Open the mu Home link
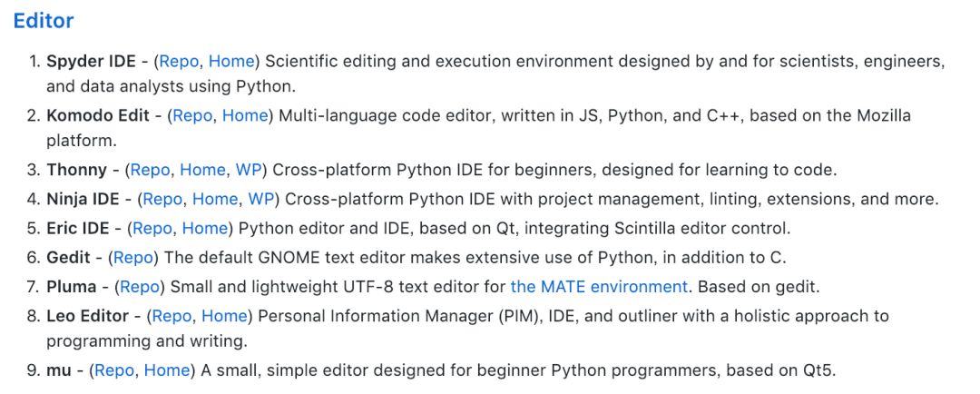 tap(167, 370)
